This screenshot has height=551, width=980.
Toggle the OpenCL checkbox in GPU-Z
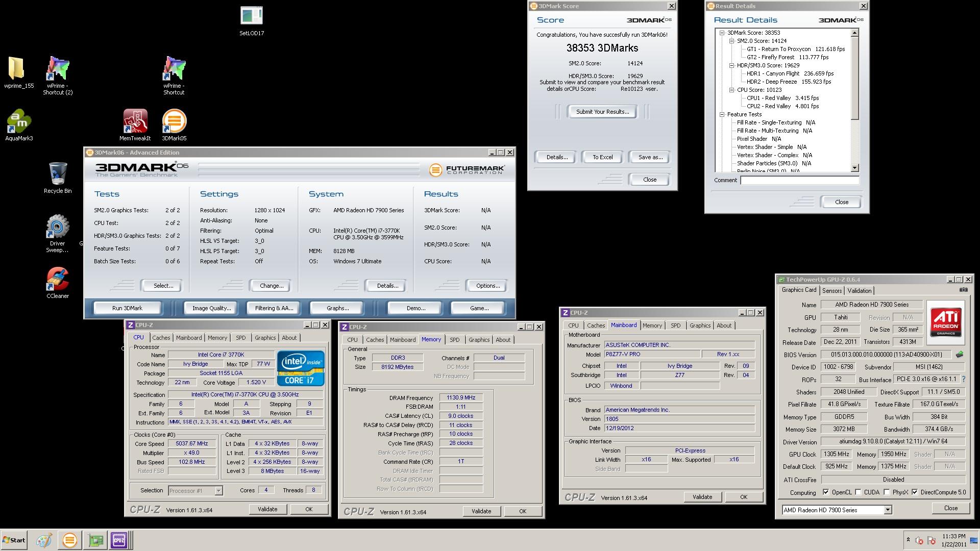(x=826, y=492)
